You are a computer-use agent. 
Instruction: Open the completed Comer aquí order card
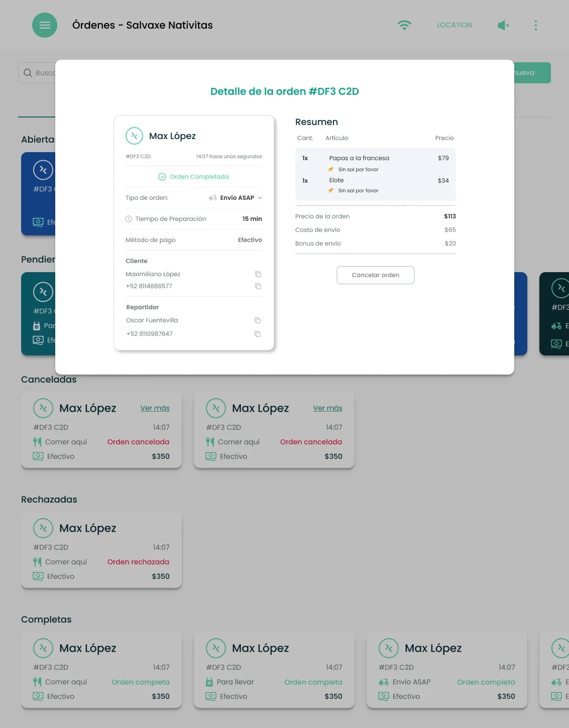tap(101, 670)
